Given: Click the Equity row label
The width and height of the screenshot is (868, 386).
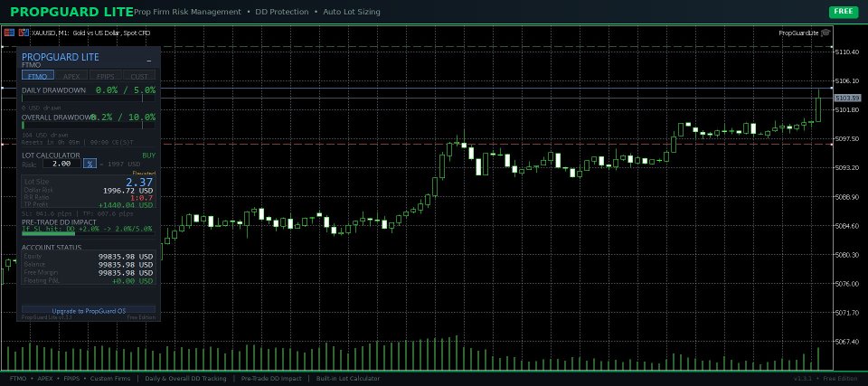Looking at the screenshot, I should point(33,257).
